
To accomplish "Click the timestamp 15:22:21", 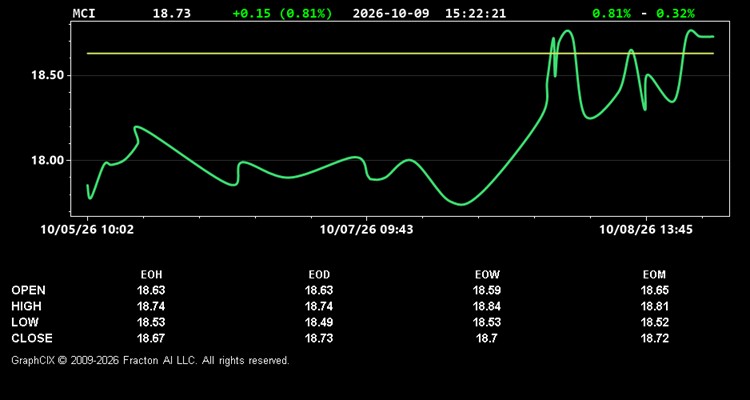I will (475, 13).
